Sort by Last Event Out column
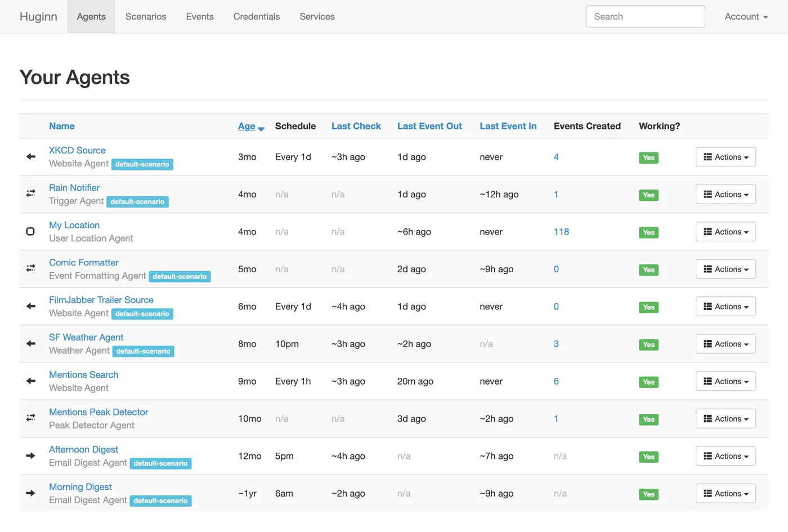The height and width of the screenshot is (532, 788). pos(429,126)
